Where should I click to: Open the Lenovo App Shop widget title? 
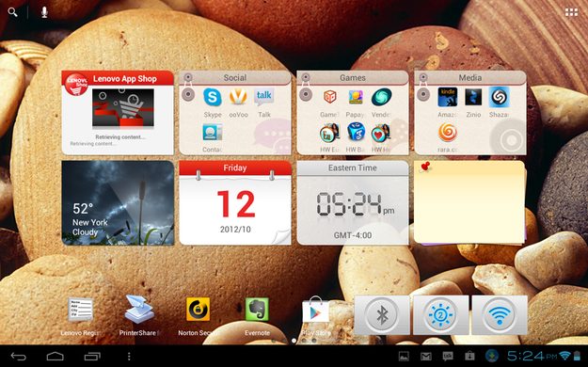[125, 78]
